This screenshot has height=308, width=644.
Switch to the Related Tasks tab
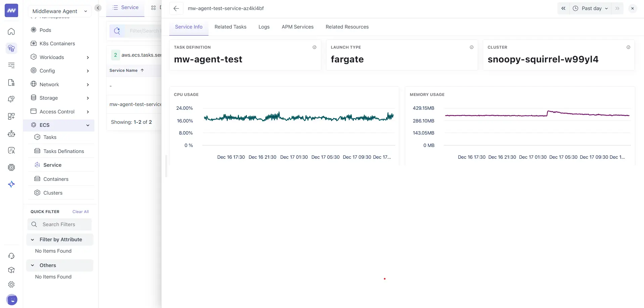[x=230, y=27]
